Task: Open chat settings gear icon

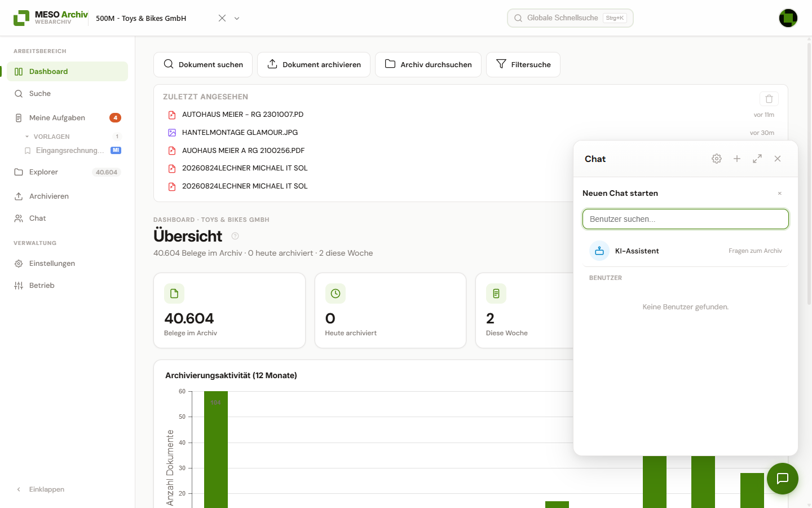Action: 717,159
